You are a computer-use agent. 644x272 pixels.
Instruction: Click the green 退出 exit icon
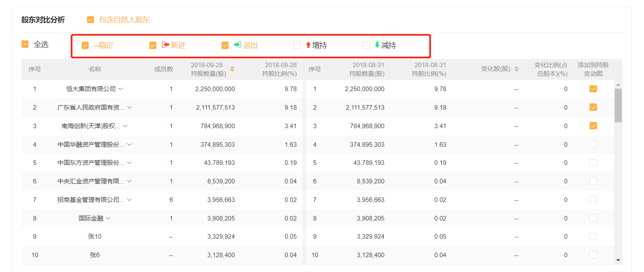238,45
